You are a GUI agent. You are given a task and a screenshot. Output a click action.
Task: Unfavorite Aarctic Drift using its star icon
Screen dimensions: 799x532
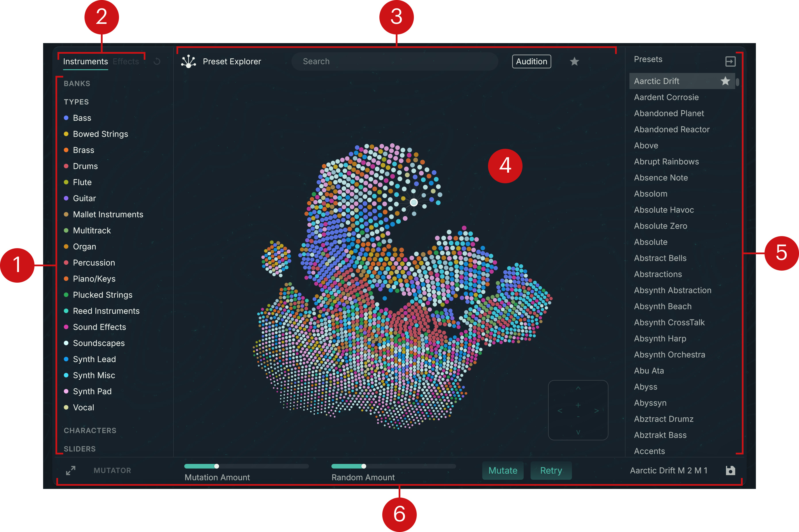[x=725, y=81]
